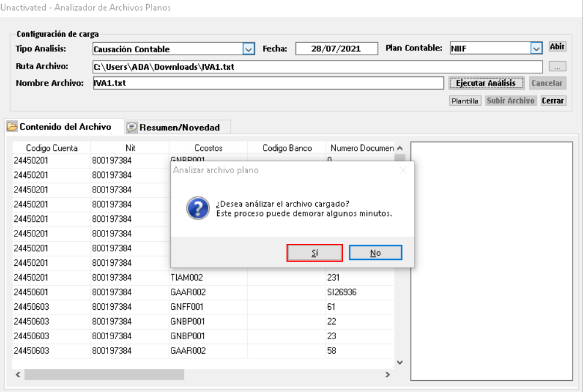Click the Ejecutar Análisis button
Image resolution: width=583 pixels, height=392 pixels.
[486, 83]
